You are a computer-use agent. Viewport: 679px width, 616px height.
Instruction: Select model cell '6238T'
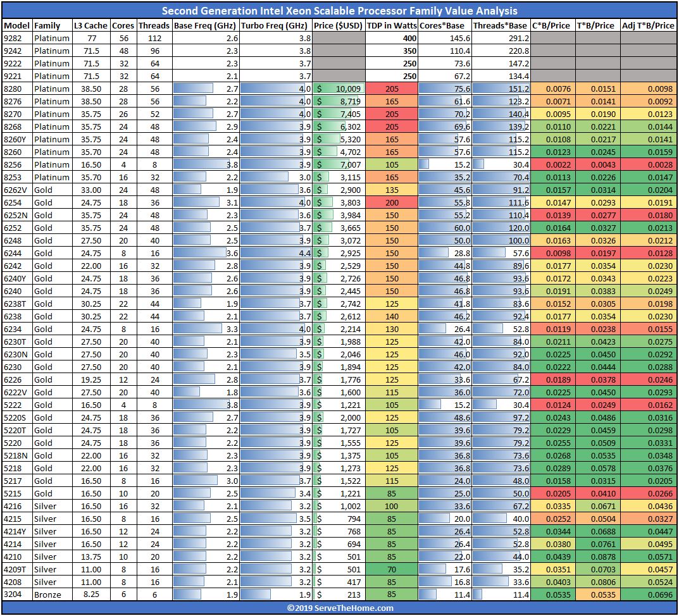tap(17, 304)
